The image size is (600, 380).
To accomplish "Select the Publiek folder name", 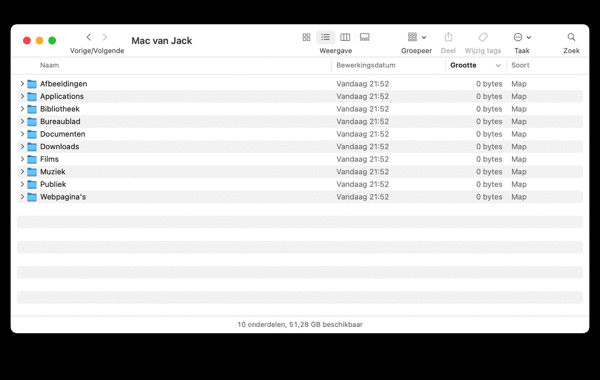I will 53,184.
